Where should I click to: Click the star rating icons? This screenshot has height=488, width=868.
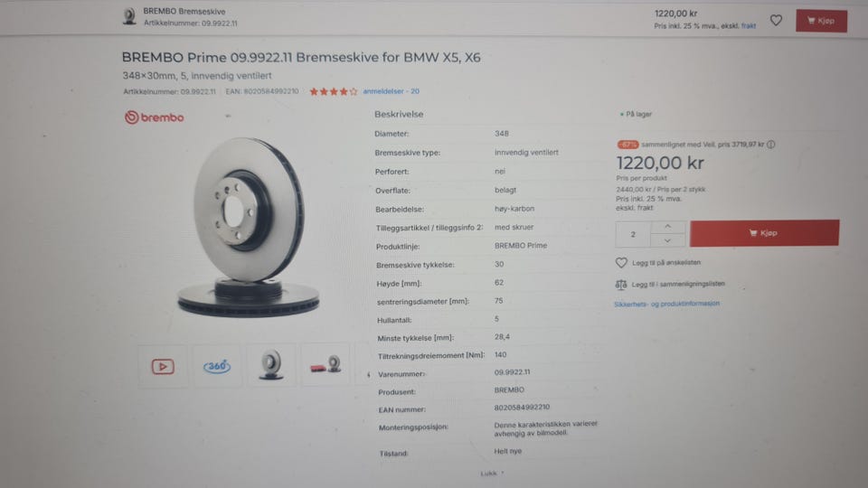(334, 92)
